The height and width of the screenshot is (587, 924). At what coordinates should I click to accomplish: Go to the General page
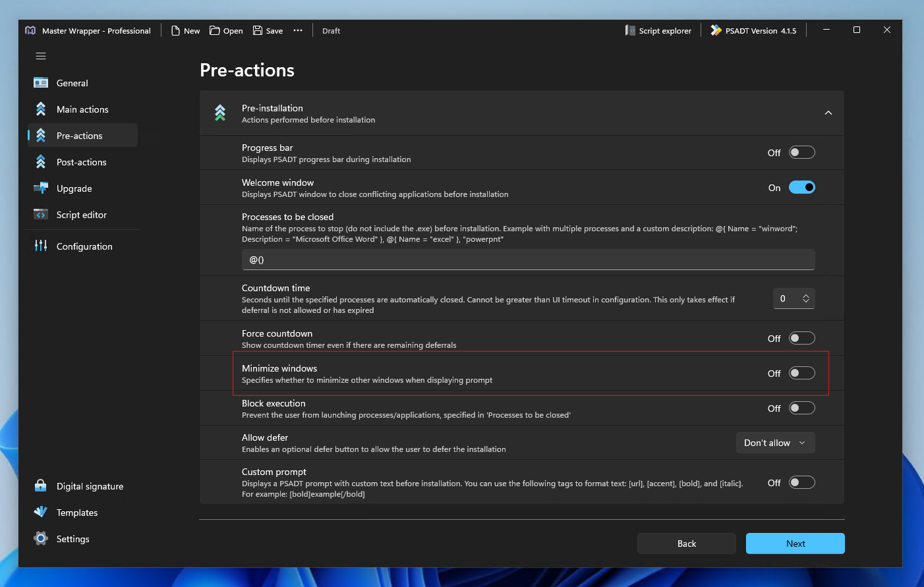coord(82,83)
